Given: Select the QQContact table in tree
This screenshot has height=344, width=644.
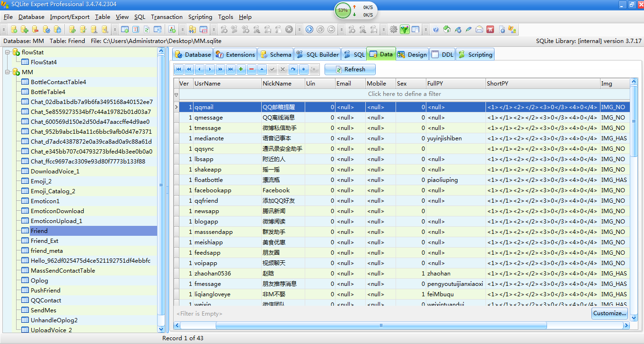Looking at the screenshot, I should coord(46,301).
